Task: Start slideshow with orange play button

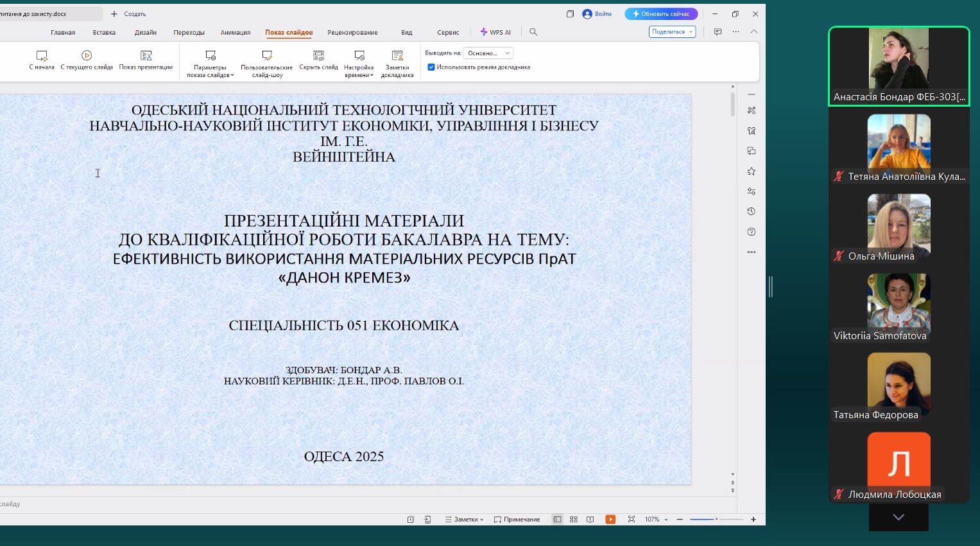Action: coord(610,519)
